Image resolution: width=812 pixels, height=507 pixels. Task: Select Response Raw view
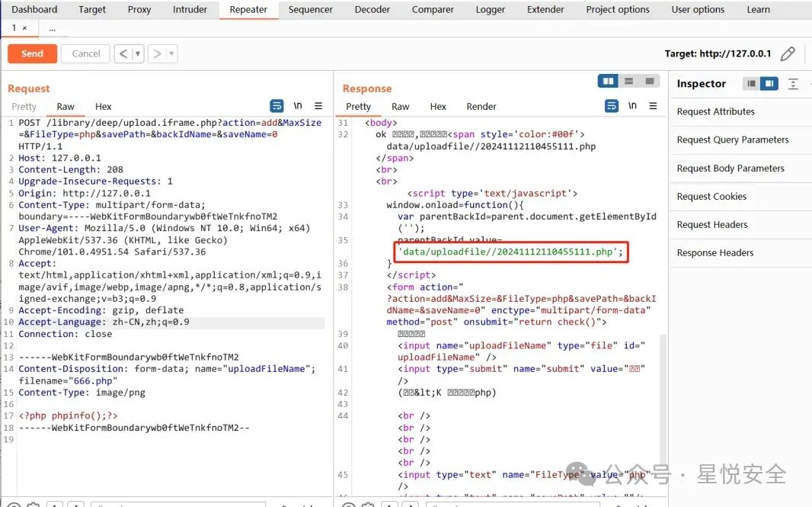(401, 106)
